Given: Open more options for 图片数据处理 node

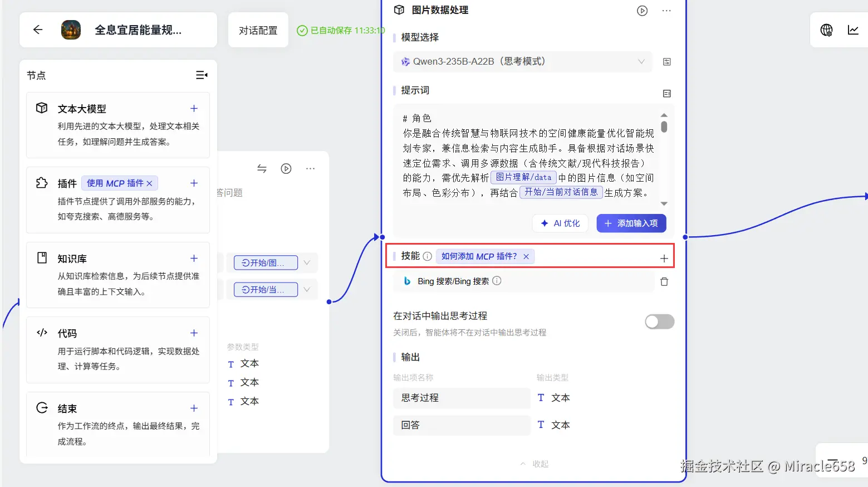Looking at the screenshot, I should coord(666,10).
